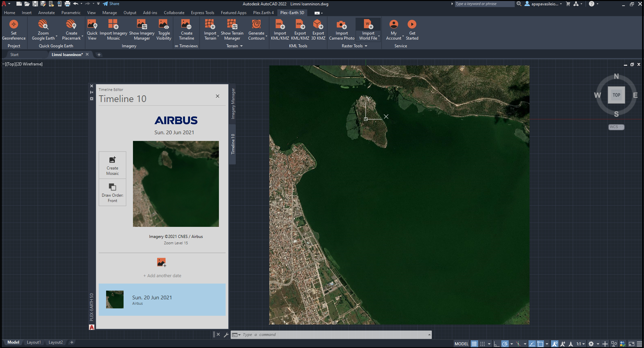Click Undo arrow in quick access toolbar
Viewport: 644px width, 348px height.
[x=76, y=4]
